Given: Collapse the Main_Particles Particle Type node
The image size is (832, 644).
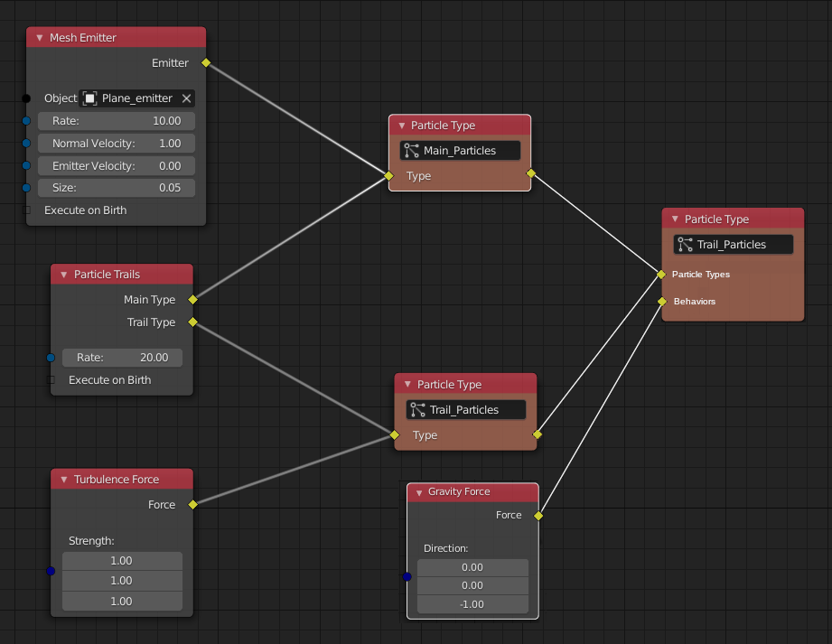Looking at the screenshot, I should pos(402,126).
